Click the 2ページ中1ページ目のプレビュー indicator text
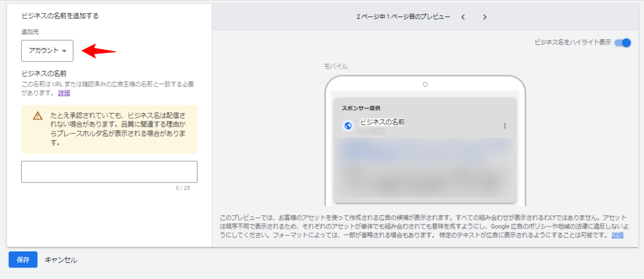 (403, 17)
